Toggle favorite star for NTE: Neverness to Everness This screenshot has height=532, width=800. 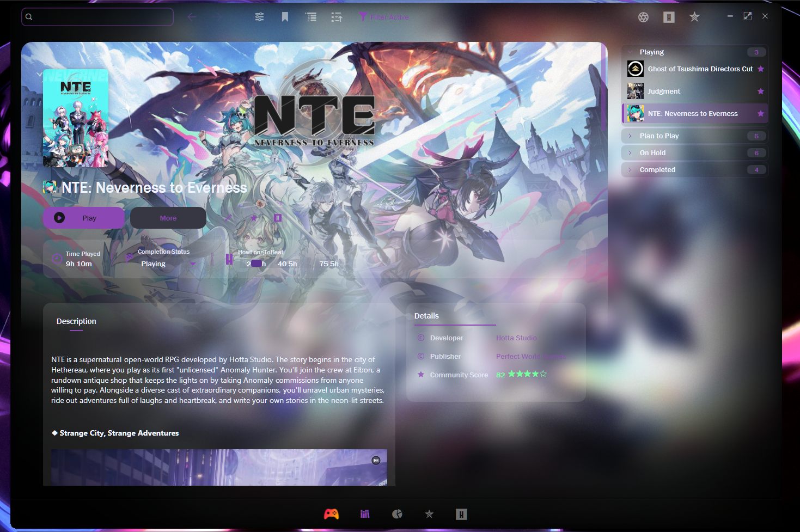[x=761, y=113]
